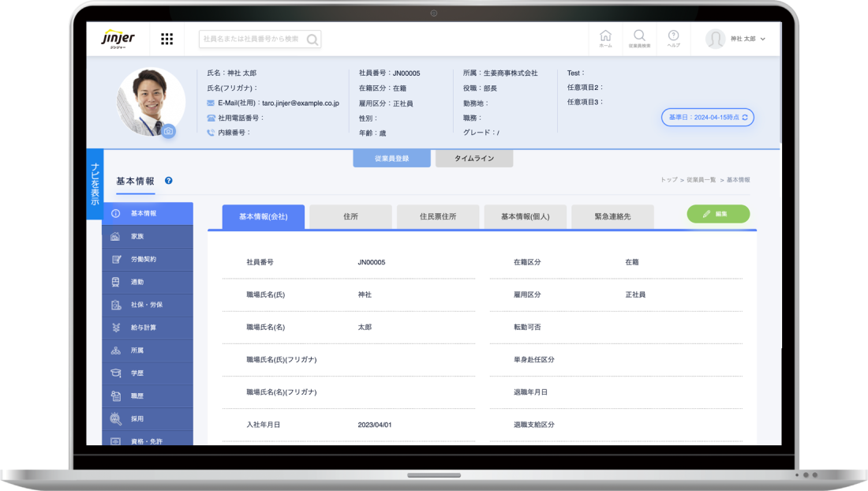Open the Help question mark icon
The height and width of the screenshot is (491, 868).
point(673,38)
